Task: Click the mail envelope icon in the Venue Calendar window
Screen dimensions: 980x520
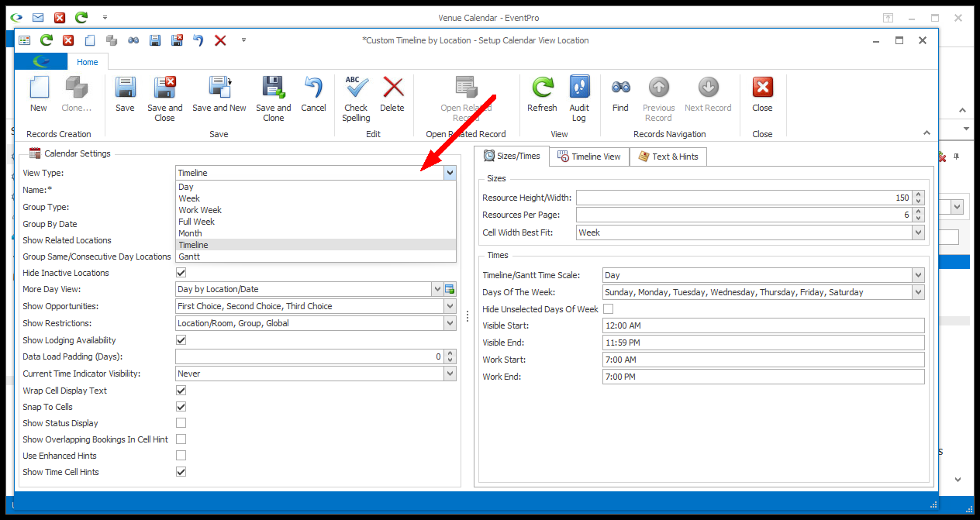Action: coord(37,17)
